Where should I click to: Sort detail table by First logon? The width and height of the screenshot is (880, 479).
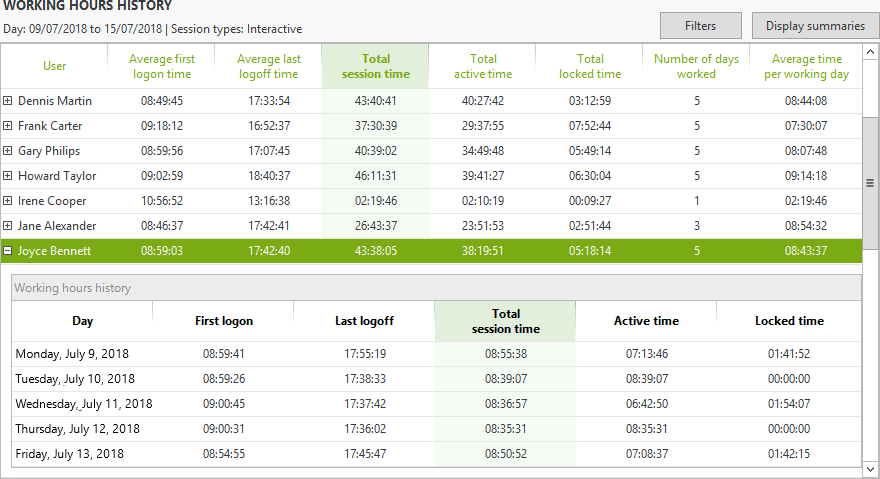pyautogui.click(x=223, y=321)
